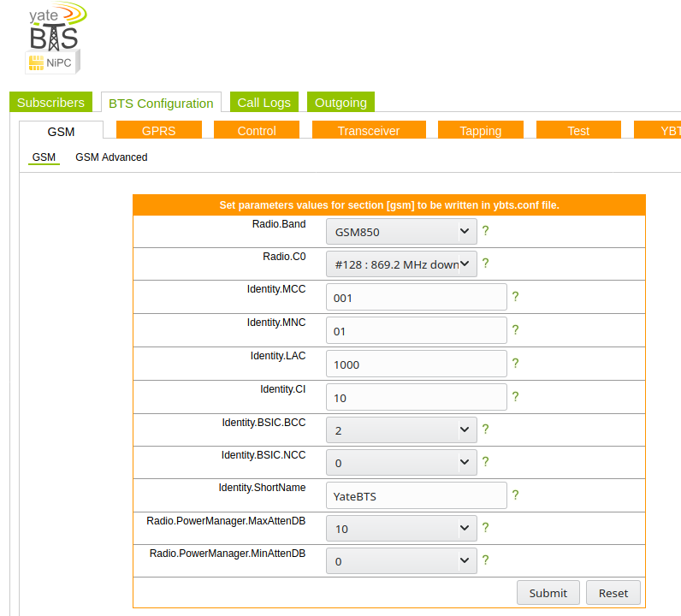Click help icon for Radio.PowerManager.MaxAttenDB
Viewport: 681px width, 616px height.
tap(485, 528)
